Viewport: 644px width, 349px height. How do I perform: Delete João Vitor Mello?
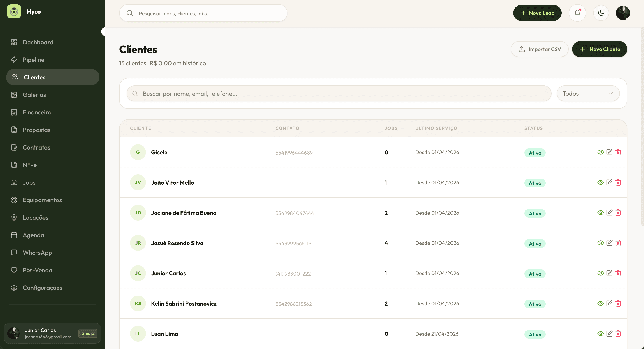[618, 182]
